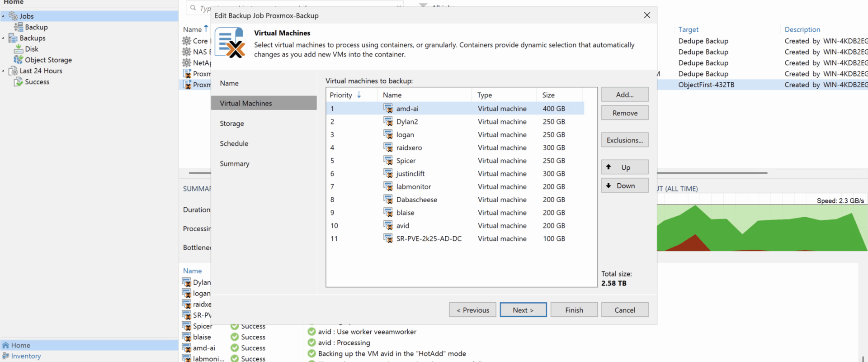The image size is (868, 362).
Task: Collapse the Last 24 Hours tree node
Action: coord(3,71)
